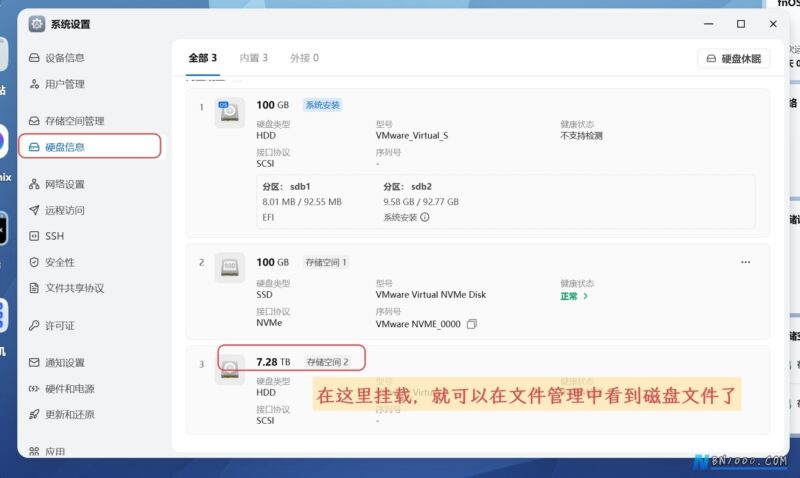Screen dimensions: 800x478
Task: Click the 不支持检测 health status text
Action: (581, 136)
